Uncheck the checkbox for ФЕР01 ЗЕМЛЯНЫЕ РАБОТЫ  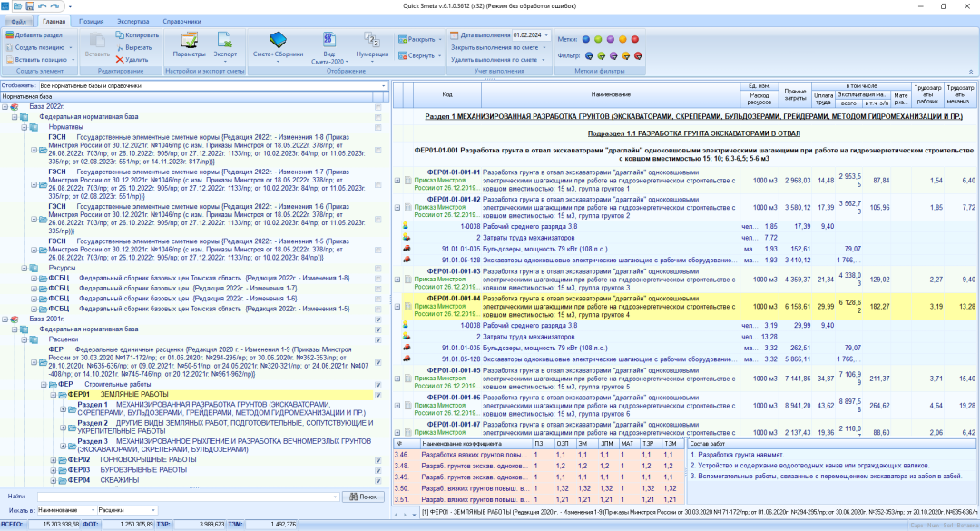click(378, 395)
